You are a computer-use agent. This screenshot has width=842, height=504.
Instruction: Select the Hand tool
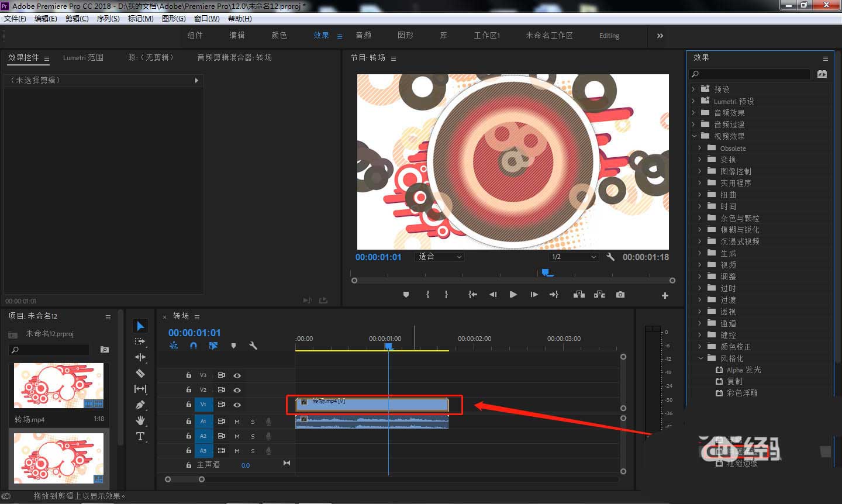(x=140, y=420)
